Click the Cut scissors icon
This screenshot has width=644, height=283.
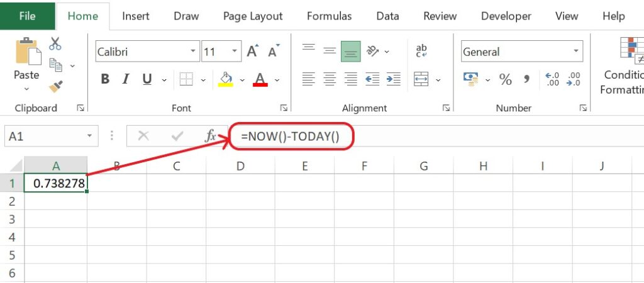point(55,43)
